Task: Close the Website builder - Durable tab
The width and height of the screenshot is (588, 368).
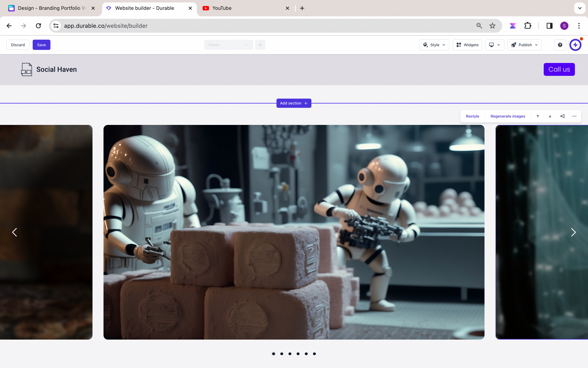Action: point(190,8)
